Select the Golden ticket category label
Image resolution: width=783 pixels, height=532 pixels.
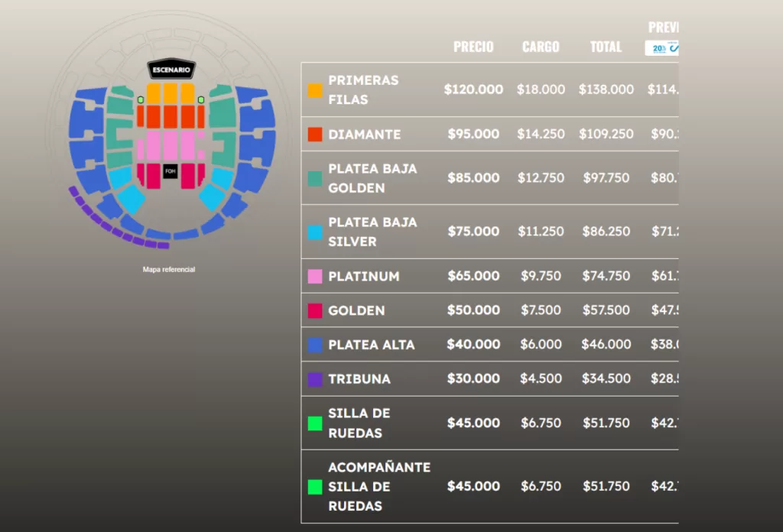pos(356,311)
